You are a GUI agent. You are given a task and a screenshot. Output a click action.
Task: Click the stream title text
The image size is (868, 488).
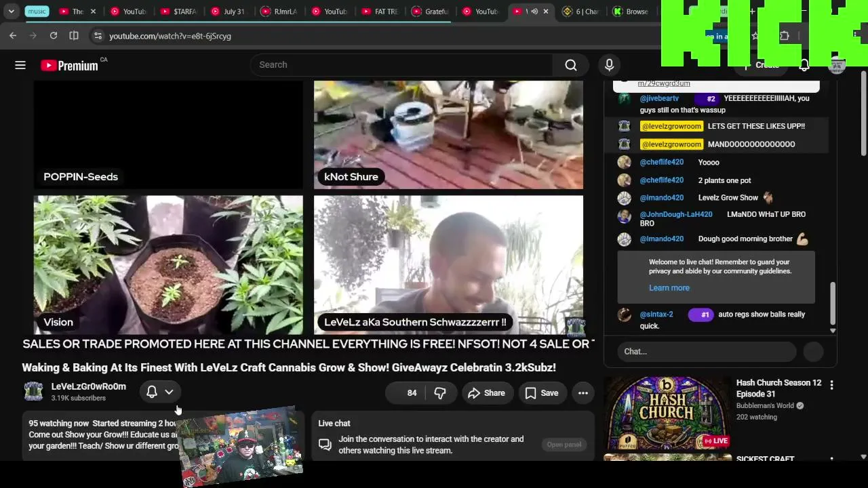pyautogui.click(x=289, y=367)
